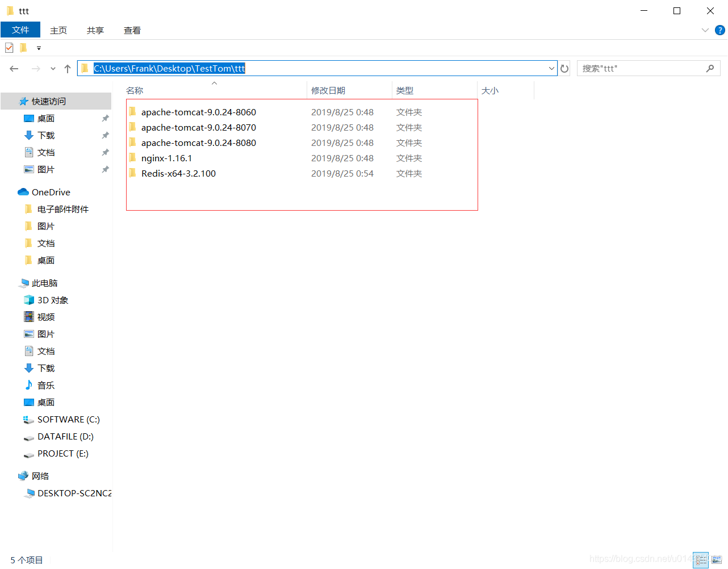This screenshot has width=728, height=569.
Task: Unpin 桌面 using its pin icon
Action: [x=105, y=118]
